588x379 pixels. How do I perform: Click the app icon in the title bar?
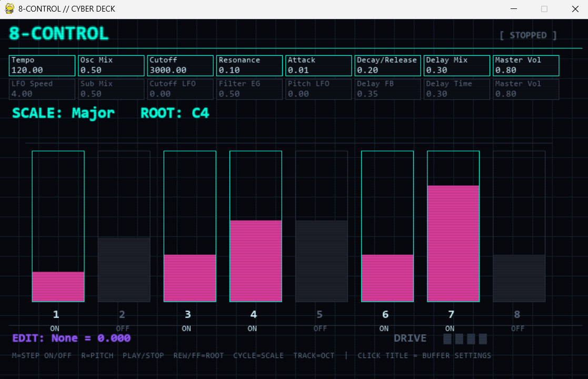pyautogui.click(x=9, y=8)
